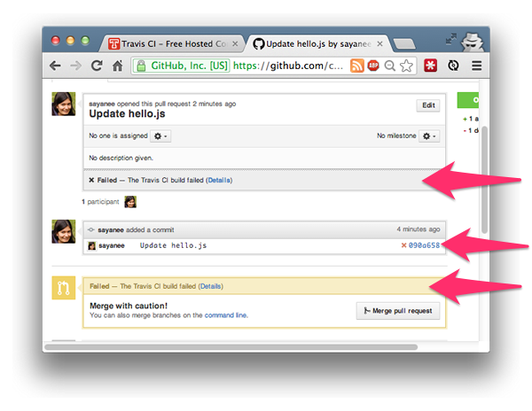532x411 pixels.
Task: Open Details link in yellow Failed banner
Action: click(210, 286)
